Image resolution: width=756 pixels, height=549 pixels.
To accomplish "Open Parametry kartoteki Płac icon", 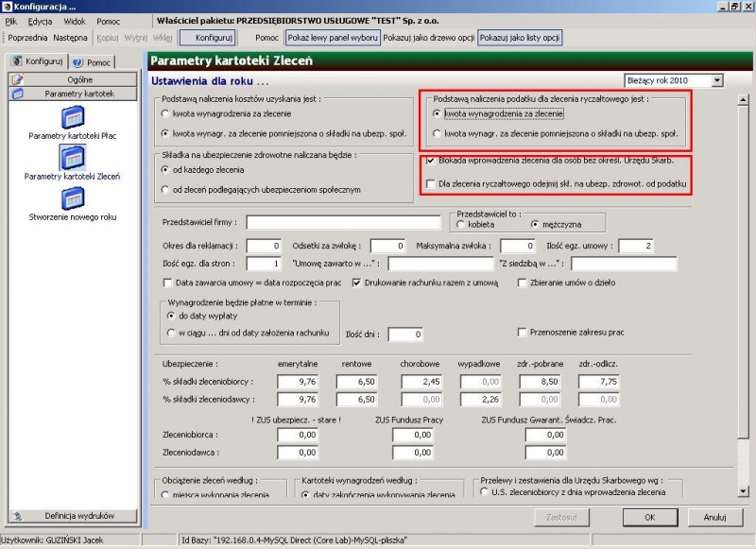I will pos(73,117).
